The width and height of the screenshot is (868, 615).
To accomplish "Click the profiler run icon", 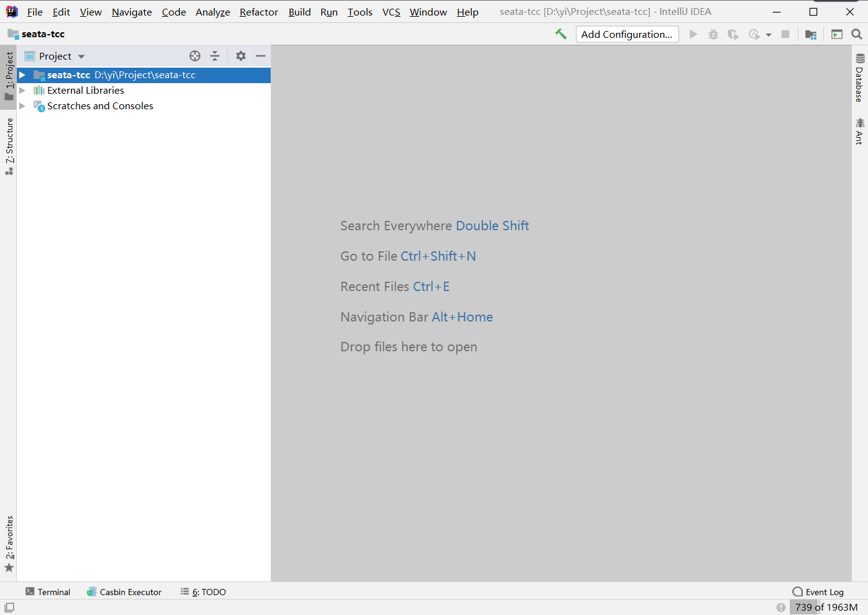I will (754, 34).
